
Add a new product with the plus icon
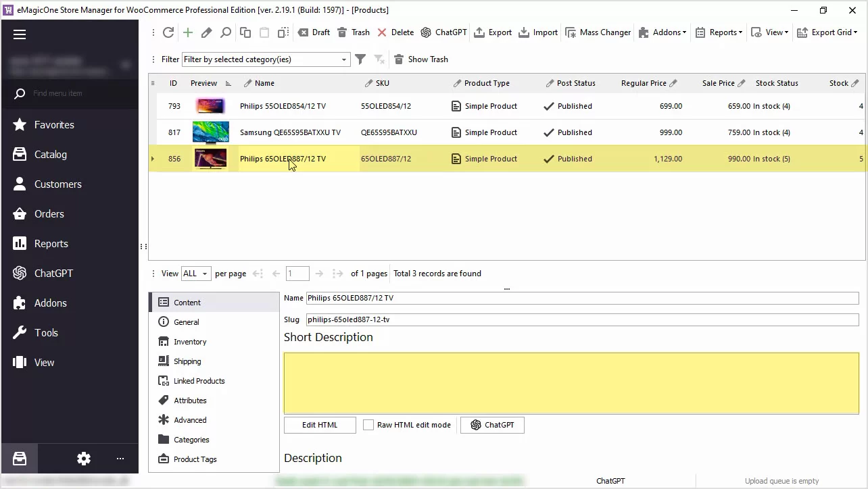pos(188,32)
